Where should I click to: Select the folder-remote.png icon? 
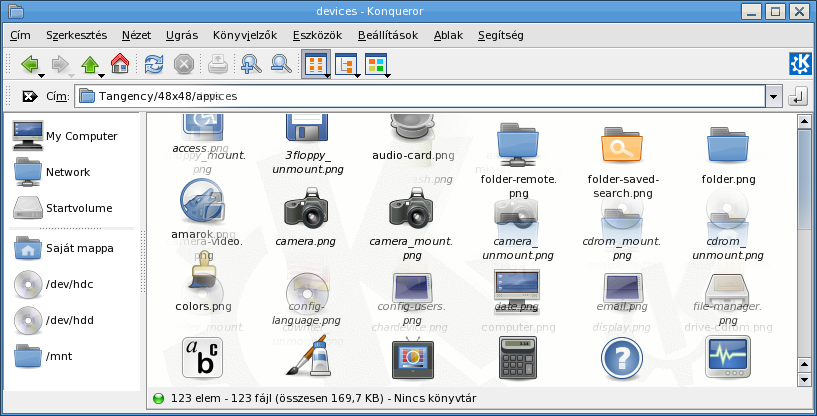point(518,144)
